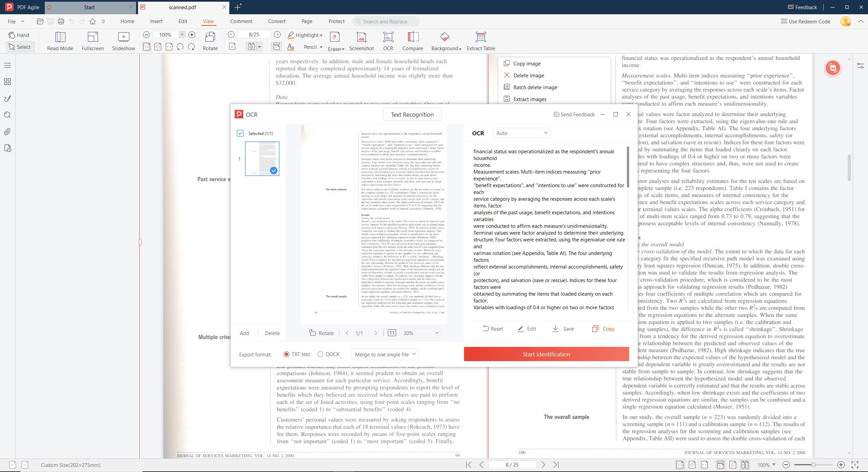Select the Hand tool

(x=19, y=35)
